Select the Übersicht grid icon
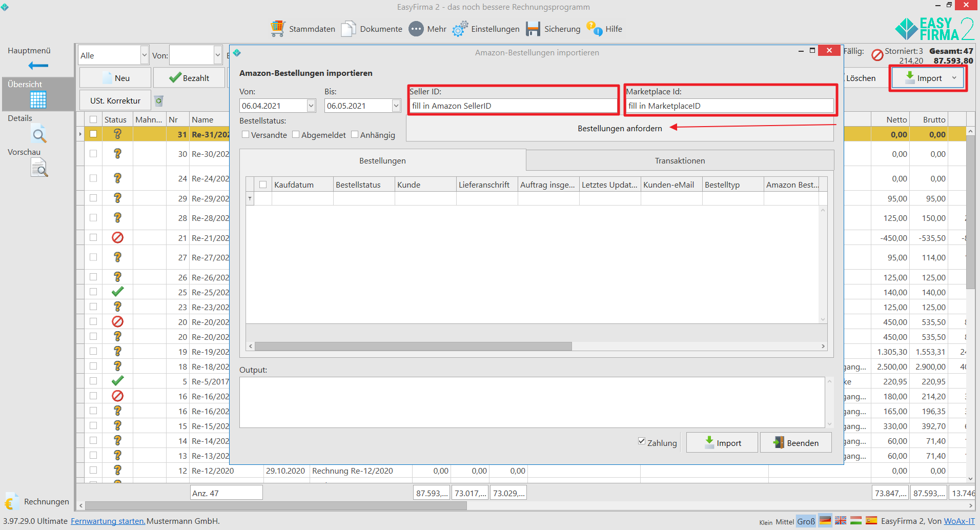This screenshot has width=980, height=530. pyautogui.click(x=38, y=99)
